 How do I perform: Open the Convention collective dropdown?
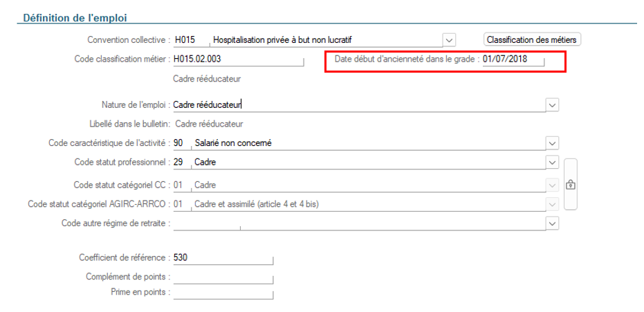[449, 40]
